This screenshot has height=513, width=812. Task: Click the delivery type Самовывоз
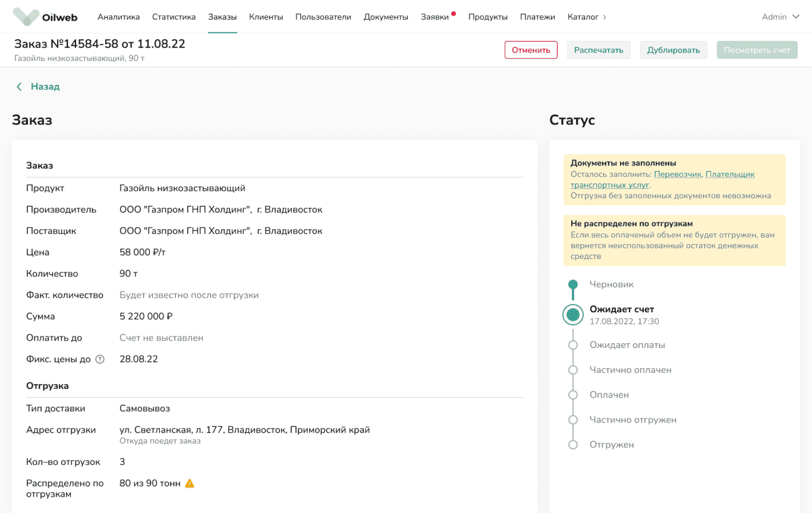click(145, 409)
